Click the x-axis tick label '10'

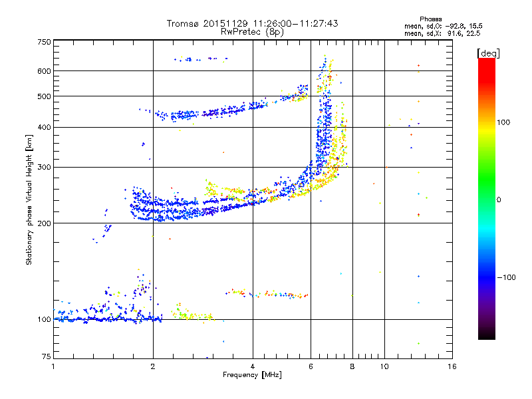pos(384,366)
